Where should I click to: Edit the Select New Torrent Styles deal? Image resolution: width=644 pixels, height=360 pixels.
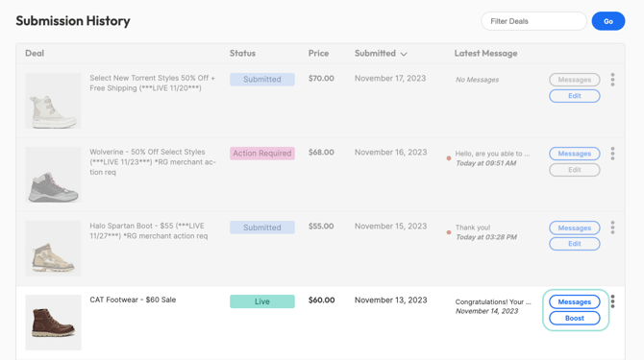pos(574,96)
